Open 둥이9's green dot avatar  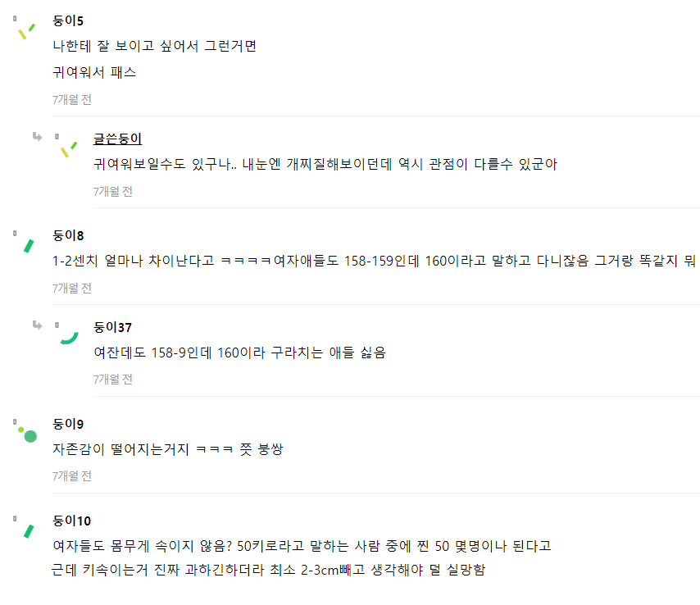pos(30,434)
